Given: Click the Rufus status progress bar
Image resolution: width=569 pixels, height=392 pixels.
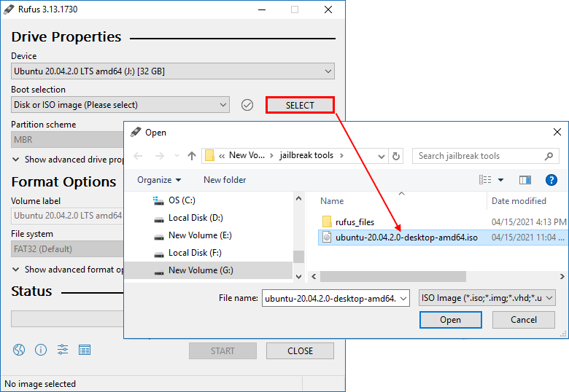Looking at the screenshot, I should click(67, 319).
